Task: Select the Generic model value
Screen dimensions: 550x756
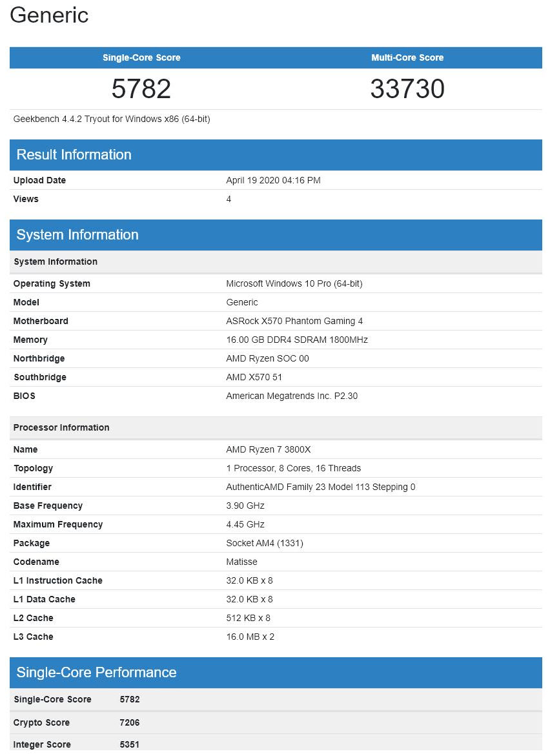Action: [242, 302]
